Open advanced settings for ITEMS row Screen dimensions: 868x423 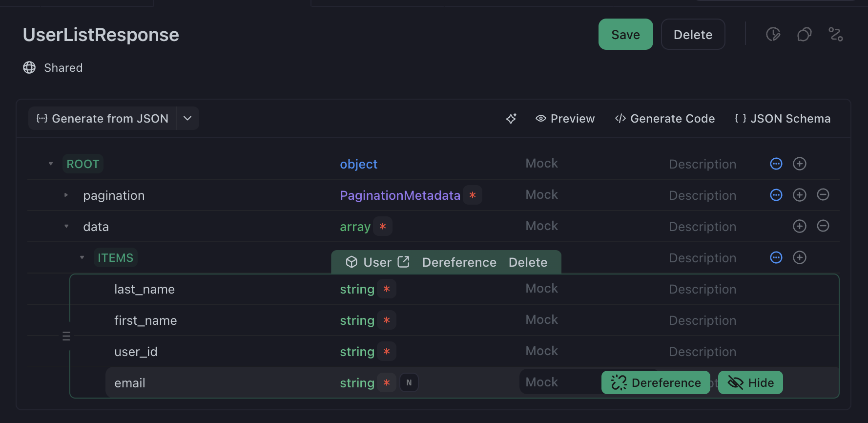776,257
